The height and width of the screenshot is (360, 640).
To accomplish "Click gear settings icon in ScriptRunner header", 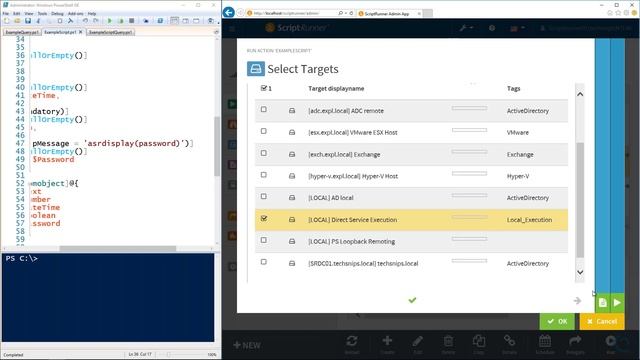I will (492, 28).
